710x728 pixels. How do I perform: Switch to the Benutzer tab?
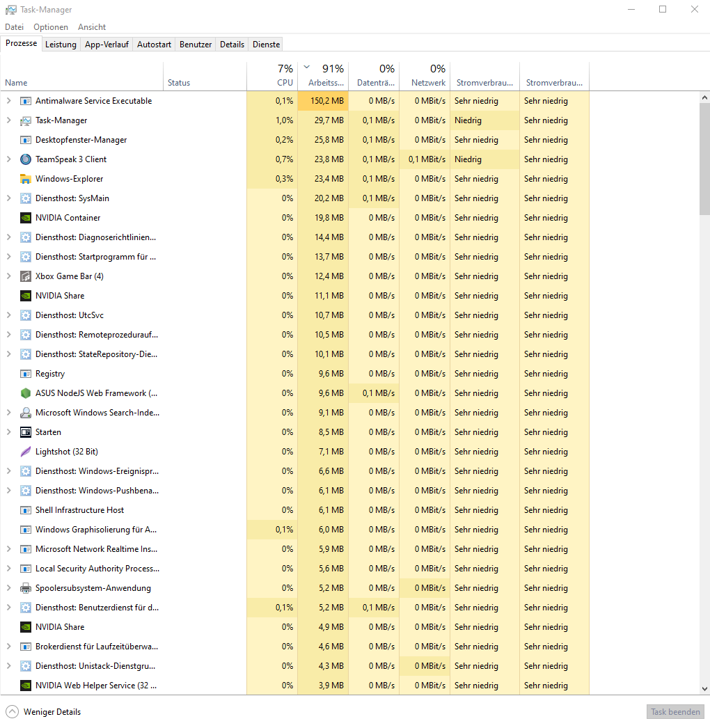pyautogui.click(x=196, y=45)
